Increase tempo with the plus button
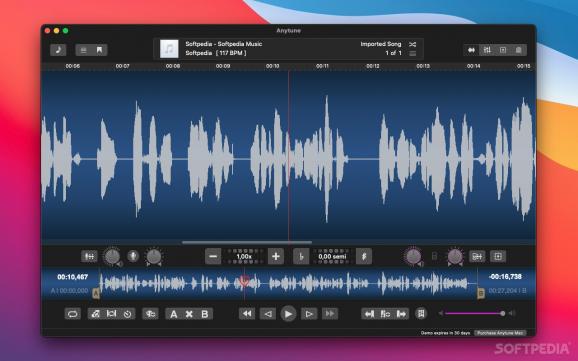 (x=276, y=256)
